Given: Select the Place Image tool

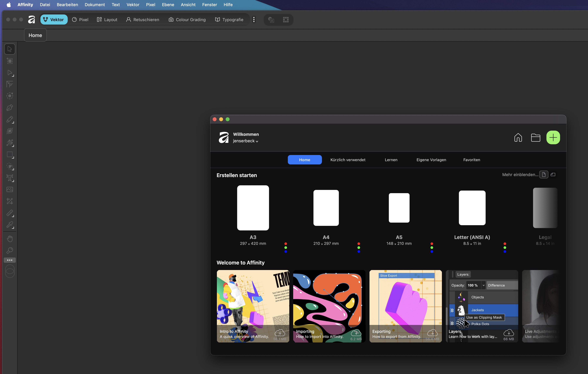Looking at the screenshot, I should coord(10,190).
